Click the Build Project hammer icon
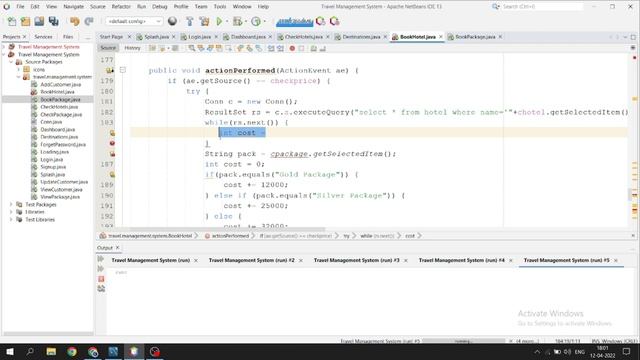Viewport: 640px width, 360px height. click(190, 21)
